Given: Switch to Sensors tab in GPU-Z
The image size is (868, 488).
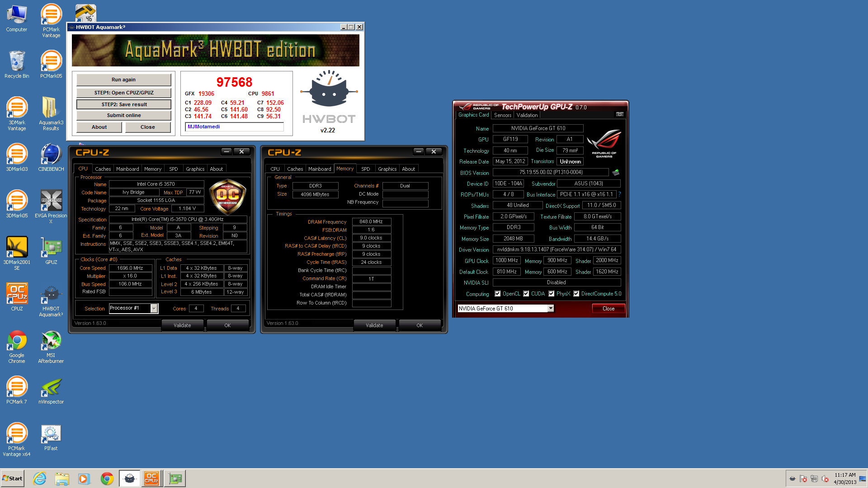Looking at the screenshot, I should click(503, 115).
